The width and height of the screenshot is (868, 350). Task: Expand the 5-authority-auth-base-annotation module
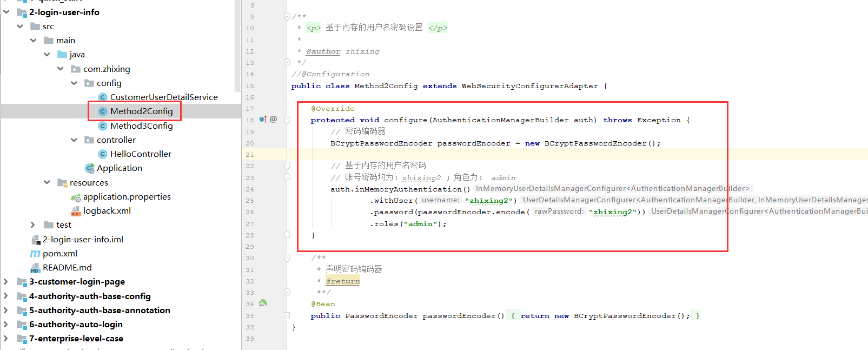pos(6,310)
